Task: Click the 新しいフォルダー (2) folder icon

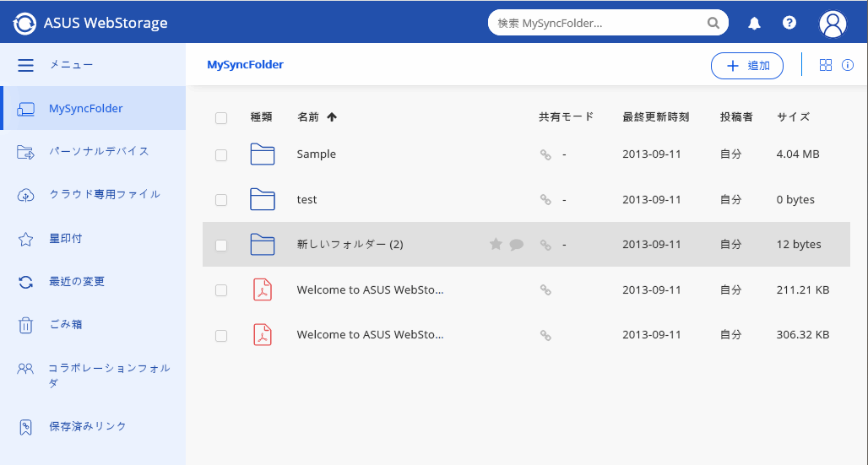Action: (x=263, y=244)
